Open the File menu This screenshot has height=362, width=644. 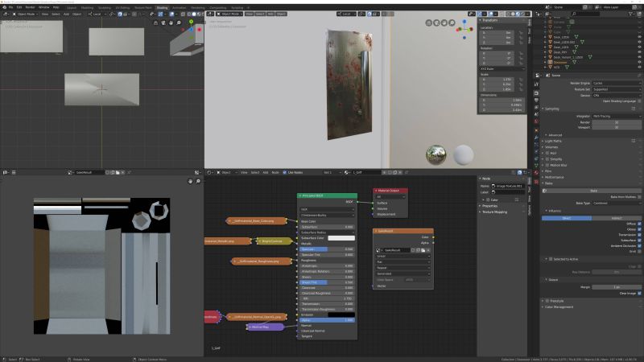(x=10, y=7)
